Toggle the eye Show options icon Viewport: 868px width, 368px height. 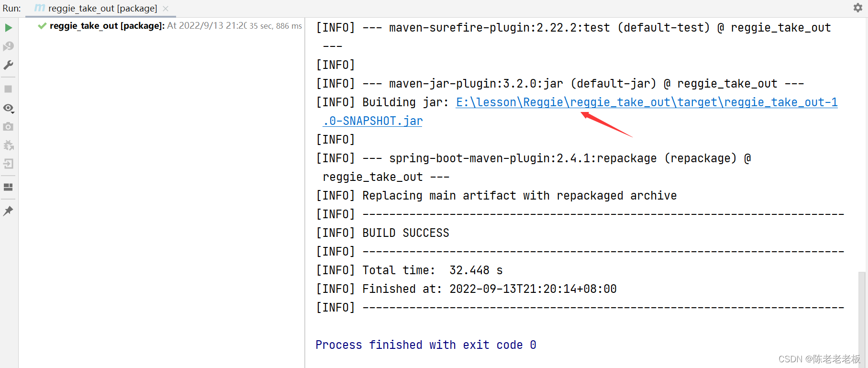(x=8, y=108)
